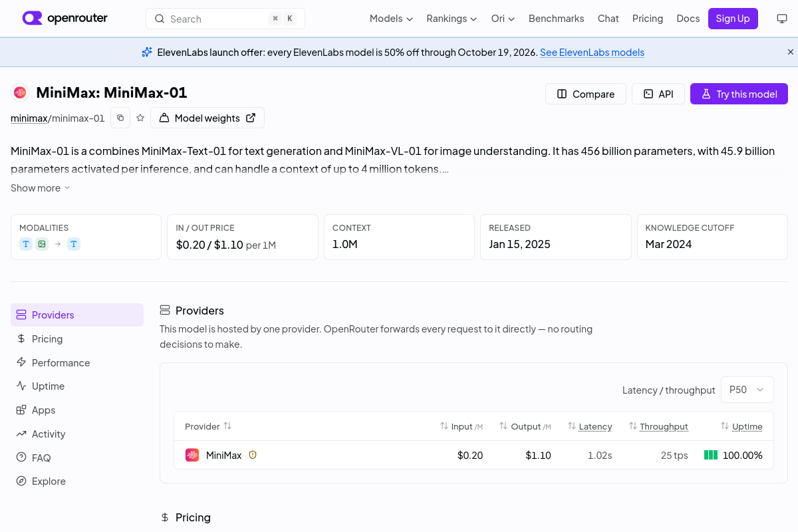Sort providers by Input price
This screenshot has height=532, width=798.
(x=462, y=426)
